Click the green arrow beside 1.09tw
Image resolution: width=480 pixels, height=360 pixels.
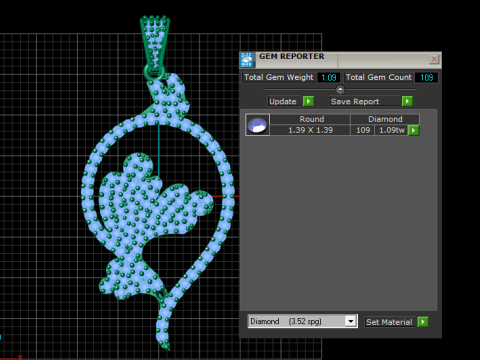[413, 130]
